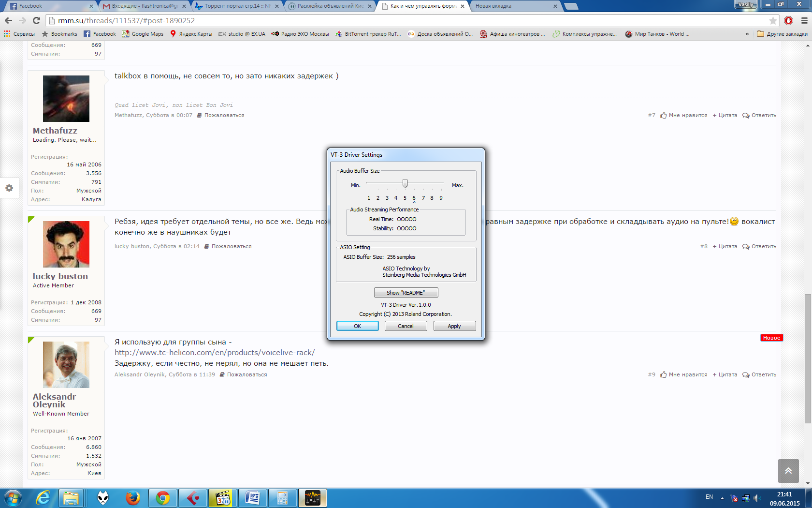Open lucky buston's avatar thumbnail
This screenshot has height=508, width=812.
pos(66,244)
